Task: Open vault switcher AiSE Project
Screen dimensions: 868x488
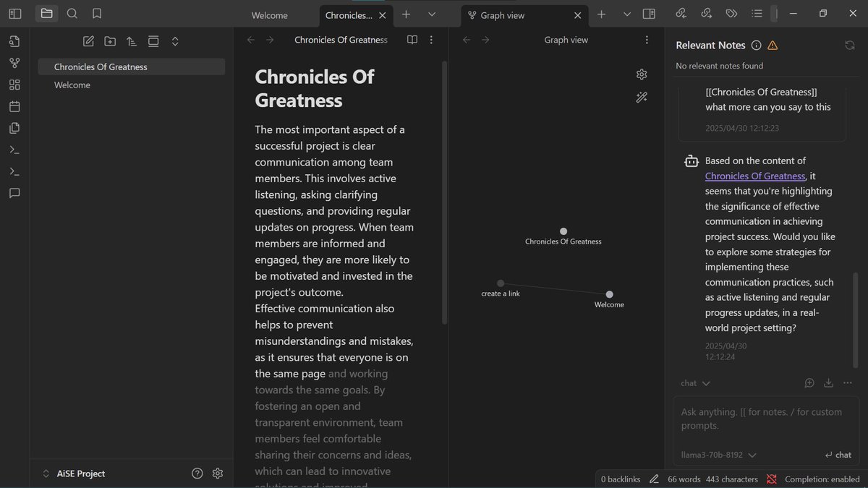Action: (74, 474)
